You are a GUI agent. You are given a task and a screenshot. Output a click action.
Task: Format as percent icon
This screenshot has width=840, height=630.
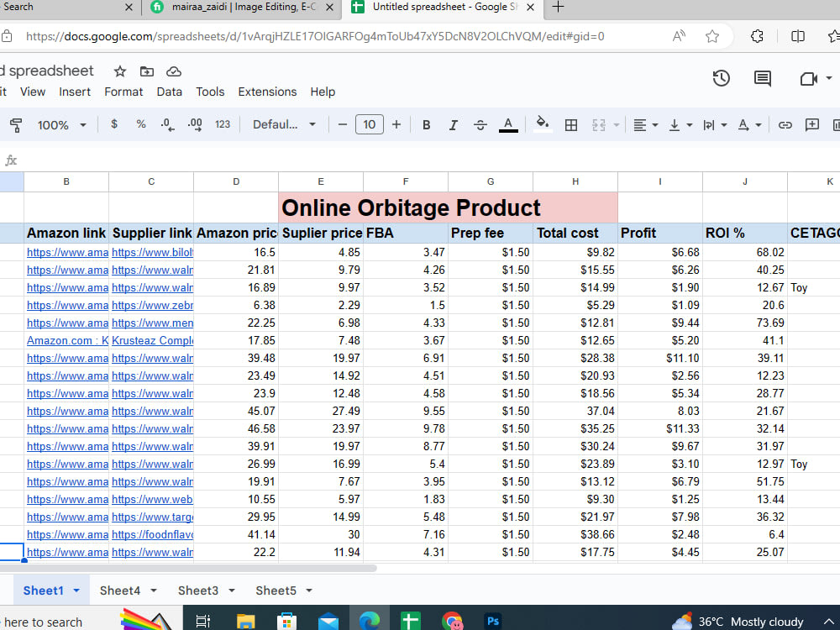click(141, 124)
